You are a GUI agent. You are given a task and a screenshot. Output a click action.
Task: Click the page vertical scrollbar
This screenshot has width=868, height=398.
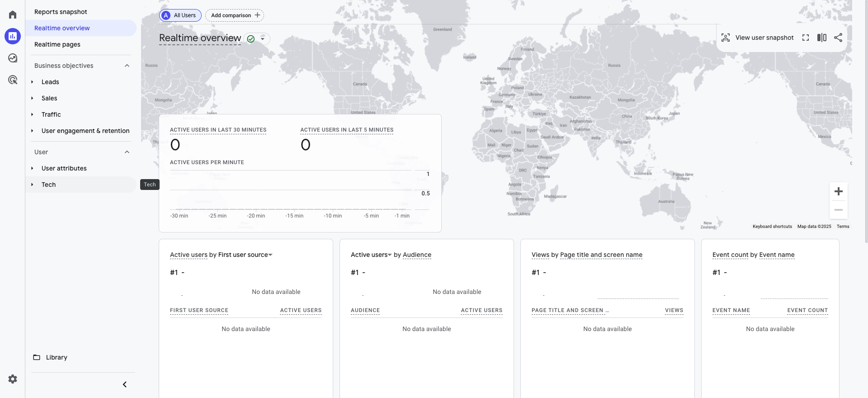coord(866,122)
